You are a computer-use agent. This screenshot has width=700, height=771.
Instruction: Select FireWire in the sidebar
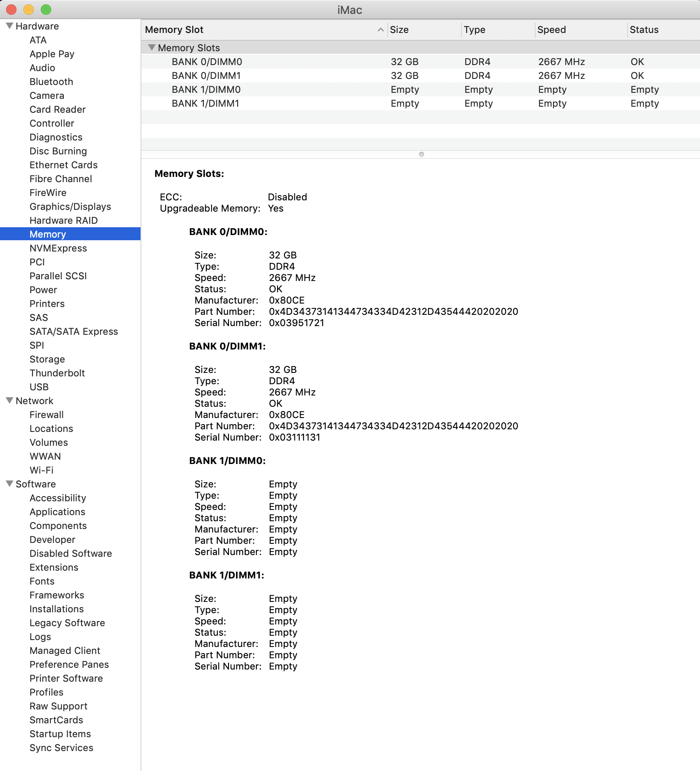[x=48, y=193]
